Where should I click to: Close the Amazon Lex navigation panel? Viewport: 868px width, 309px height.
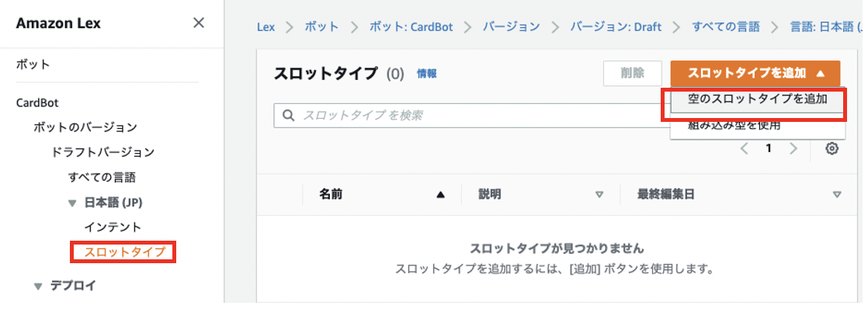coord(198,23)
